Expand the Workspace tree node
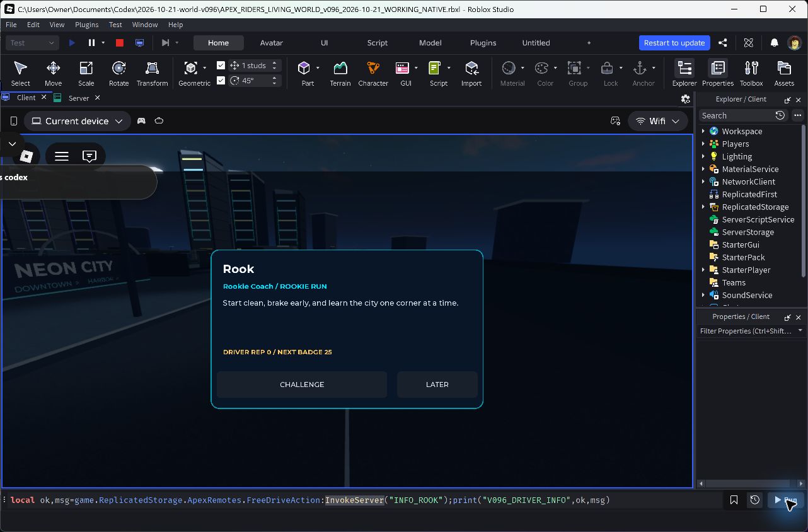This screenshot has height=532, width=808. 703,131
